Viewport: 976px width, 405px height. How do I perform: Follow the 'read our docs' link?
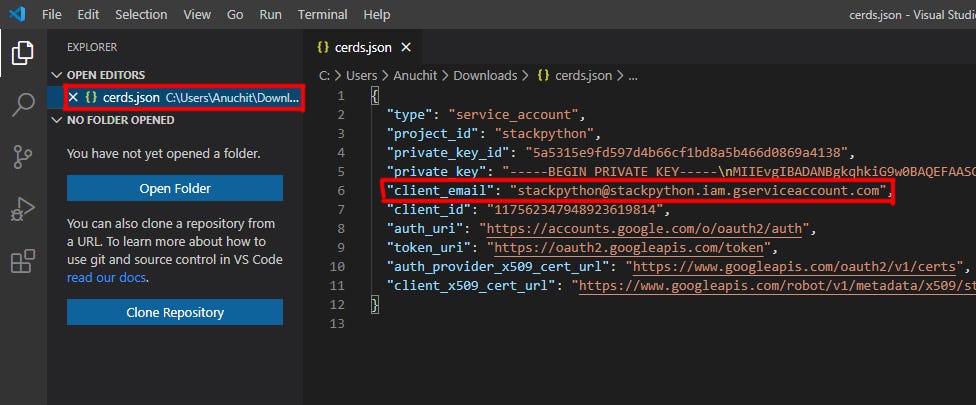[x=106, y=278]
